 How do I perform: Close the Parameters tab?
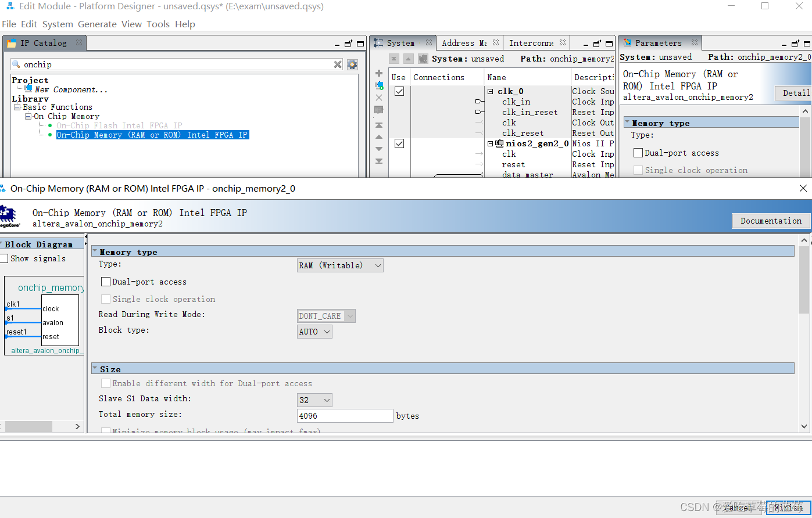[695, 42]
